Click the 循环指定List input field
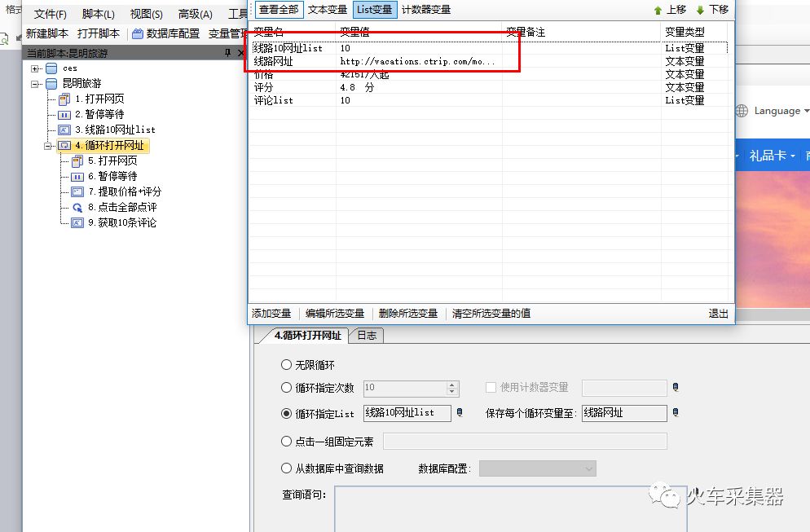This screenshot has width=810, height=532. (x=407, y=413)
